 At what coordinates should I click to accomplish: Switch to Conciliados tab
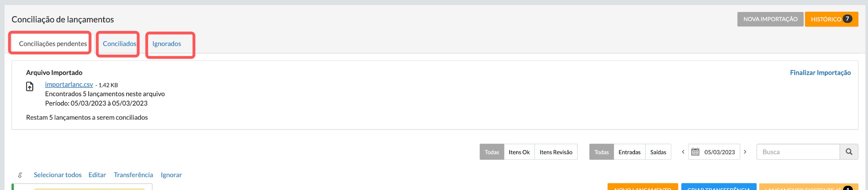[119, 44]
